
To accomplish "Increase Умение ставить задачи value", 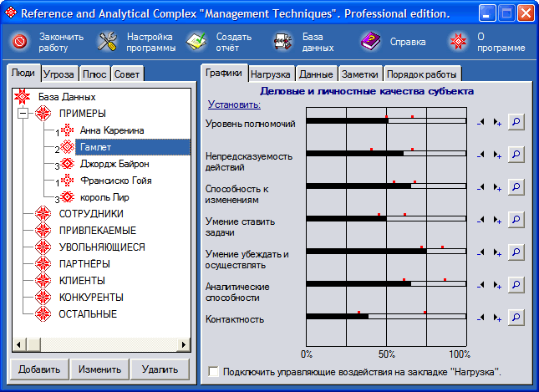I will pos(497,220).
